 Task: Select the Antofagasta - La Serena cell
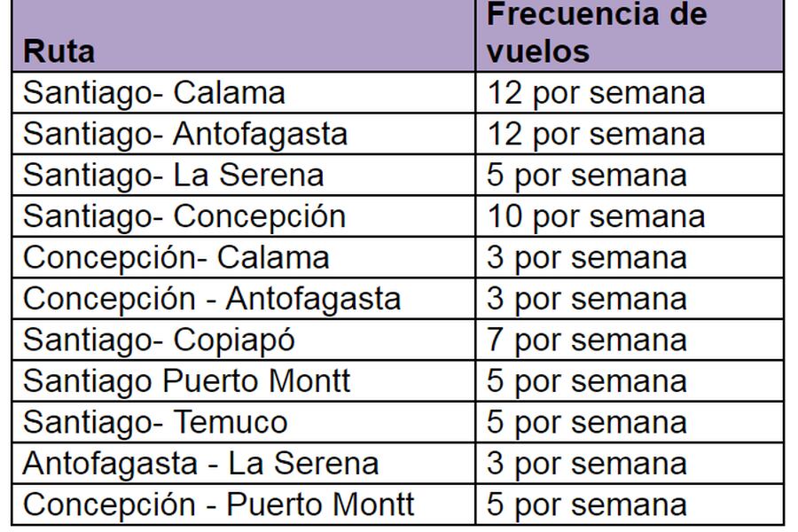(243, 464)
